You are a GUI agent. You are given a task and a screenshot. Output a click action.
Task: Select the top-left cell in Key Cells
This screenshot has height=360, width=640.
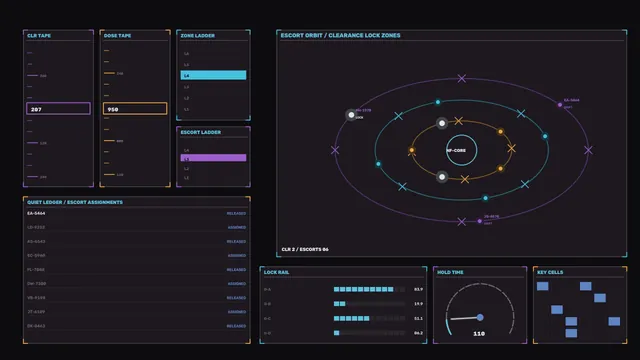pos(542,286)
